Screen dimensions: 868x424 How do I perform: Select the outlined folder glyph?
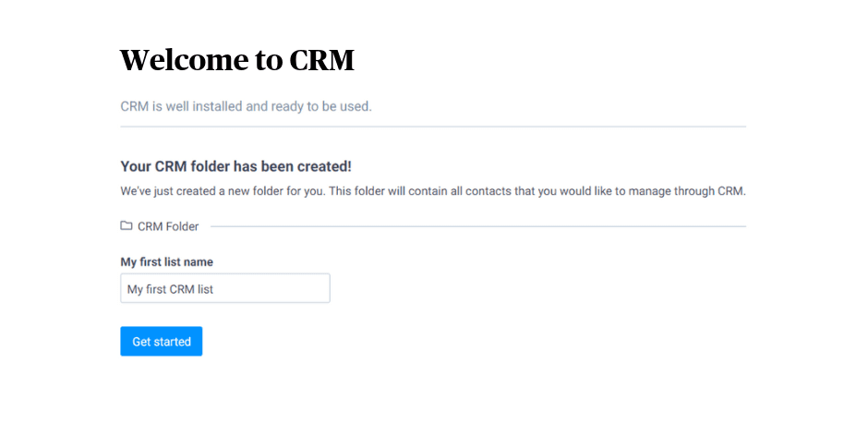[x=127, y=225]
